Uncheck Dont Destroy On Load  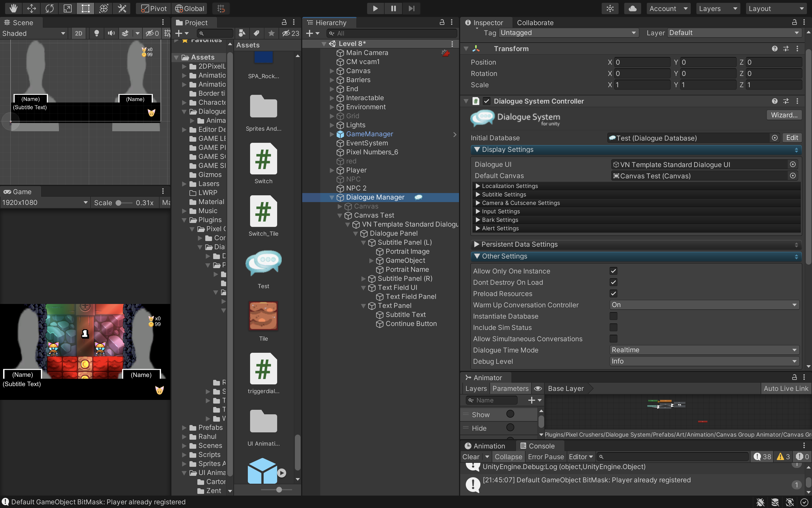coord(613,282)
